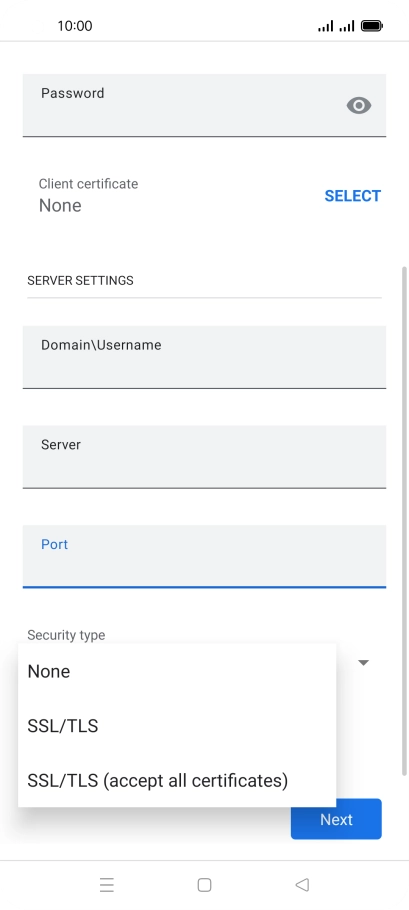Tap the home square navigation icon
The image size is (409, 910).
[x=204, y=885]
